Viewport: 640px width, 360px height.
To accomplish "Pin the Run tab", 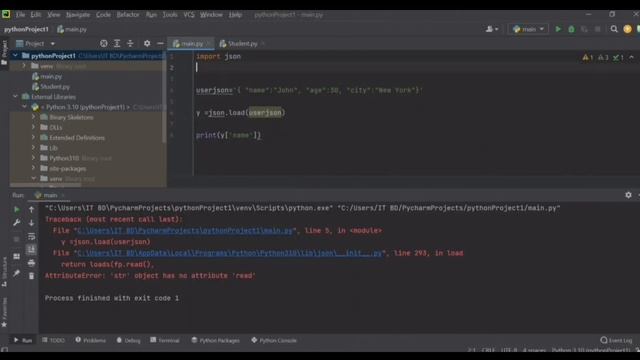I will [x=17, y=273].
